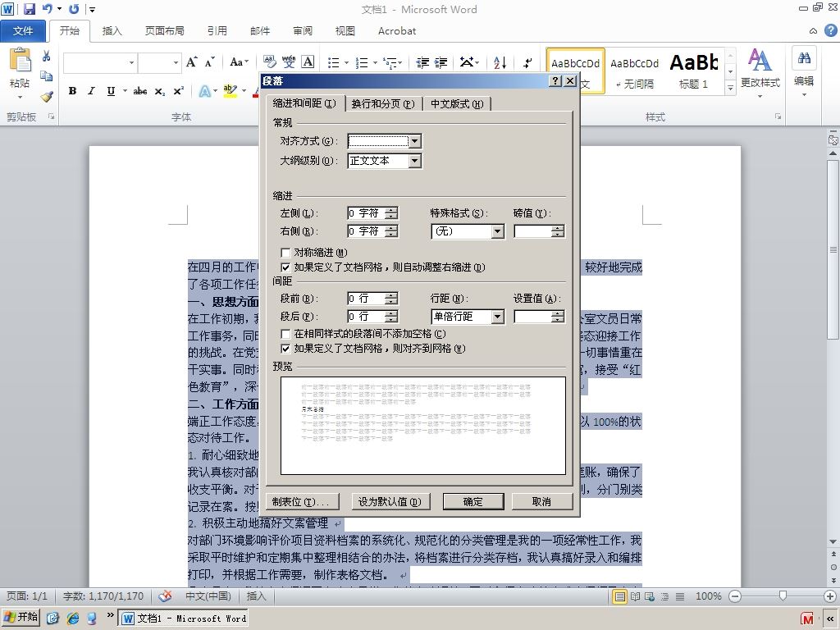
Task: Uncheck 如果定义了文档网格，则自动调整右缩进
Action: click(x=285, y=267)
